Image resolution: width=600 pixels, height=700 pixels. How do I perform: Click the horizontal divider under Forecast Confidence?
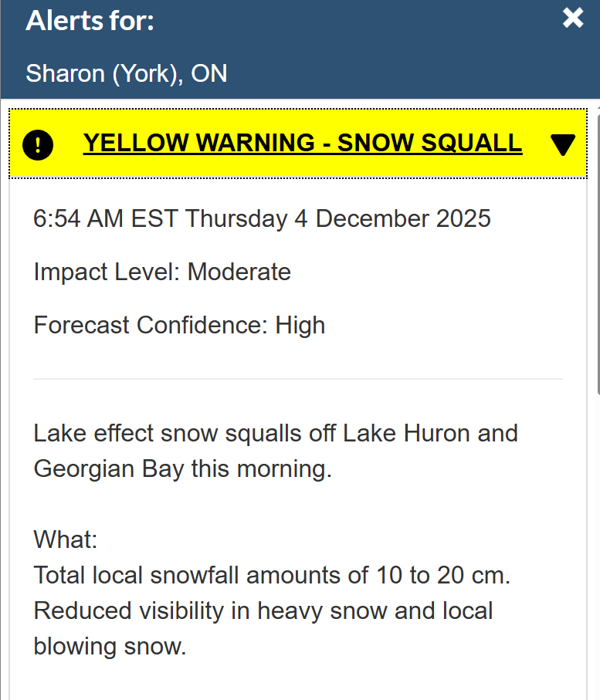(x=298, y=379)
